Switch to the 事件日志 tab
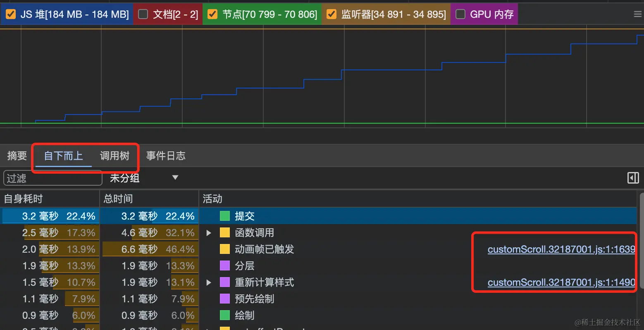 tap(166, 156)
